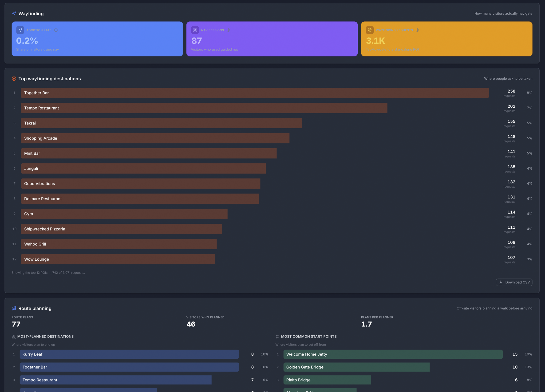Screen dimensions: 545x392
Task: Click the 202 requests count
Action: 511,106
